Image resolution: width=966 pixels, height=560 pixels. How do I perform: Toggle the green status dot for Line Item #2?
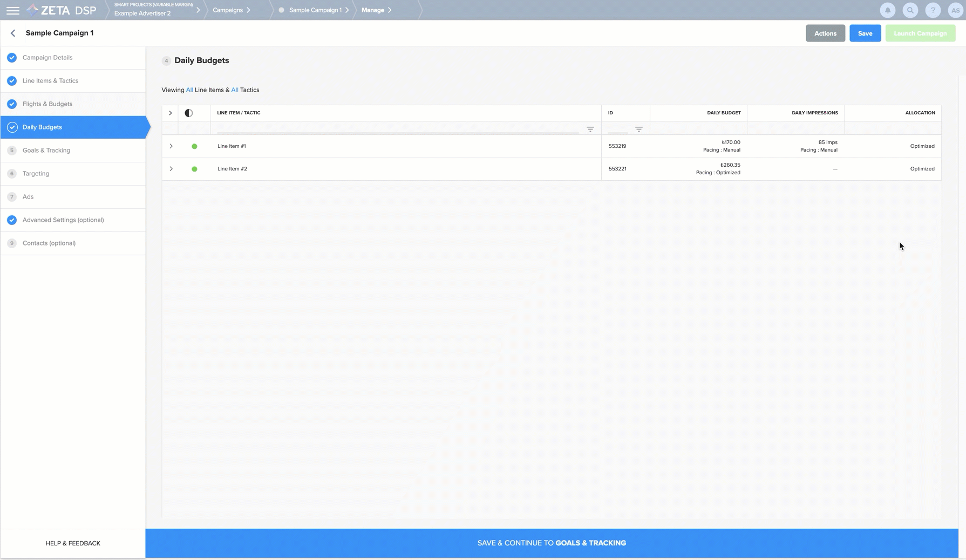pos(194,169)
